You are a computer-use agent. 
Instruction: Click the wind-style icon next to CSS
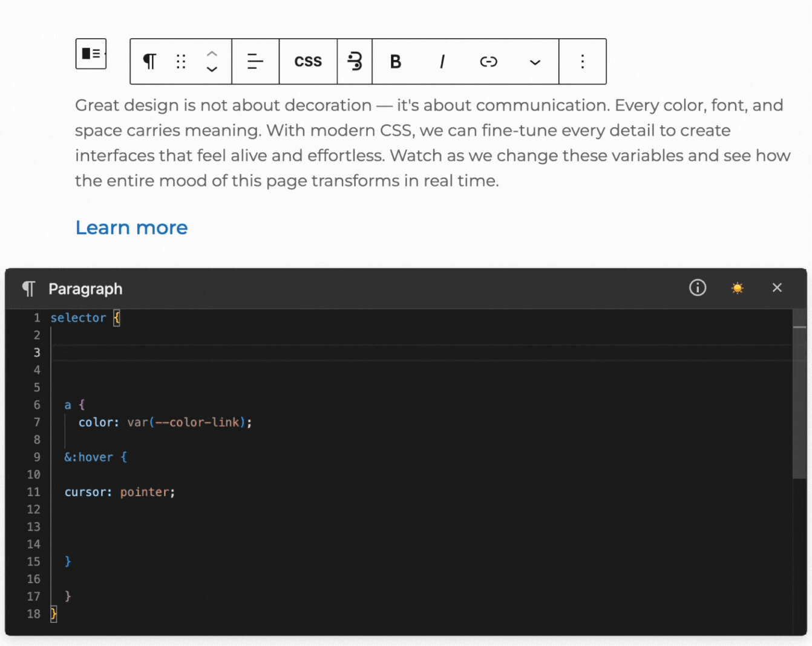point(355,62)
